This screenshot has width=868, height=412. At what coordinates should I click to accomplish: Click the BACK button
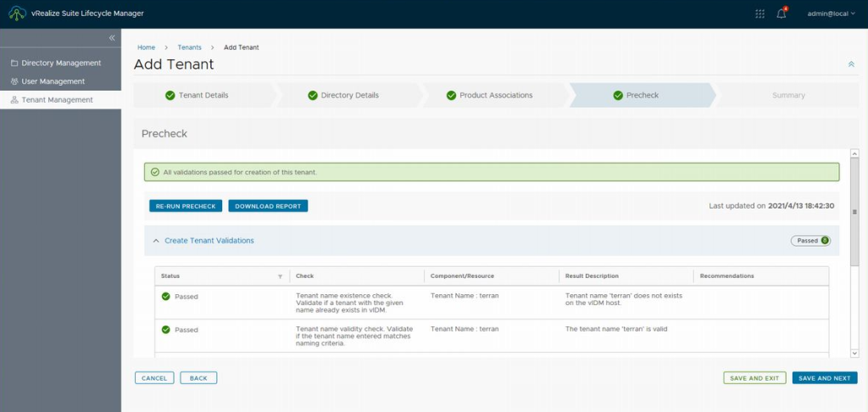pyautogui.click(x=198, y=378)
